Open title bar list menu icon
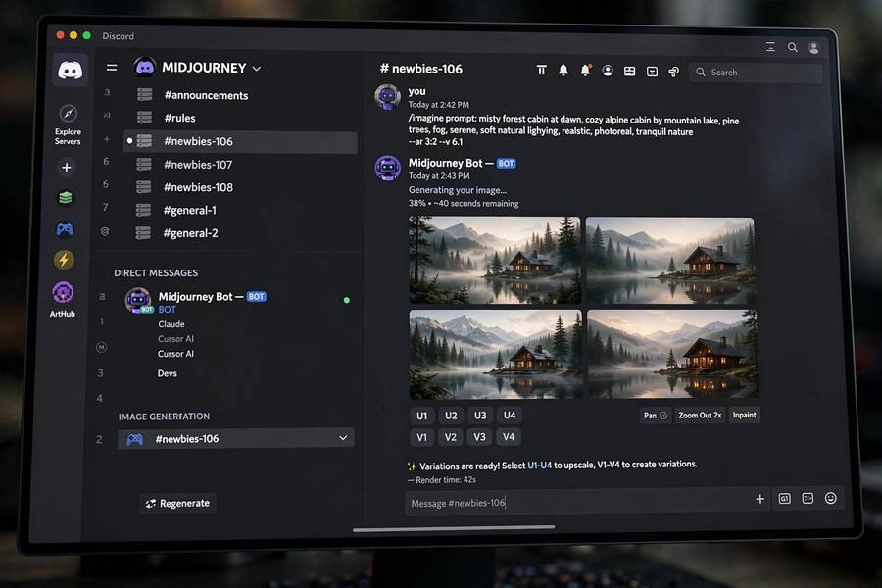Image resolution: width=882 pixels, height=588 pixels. pos(770,47)
